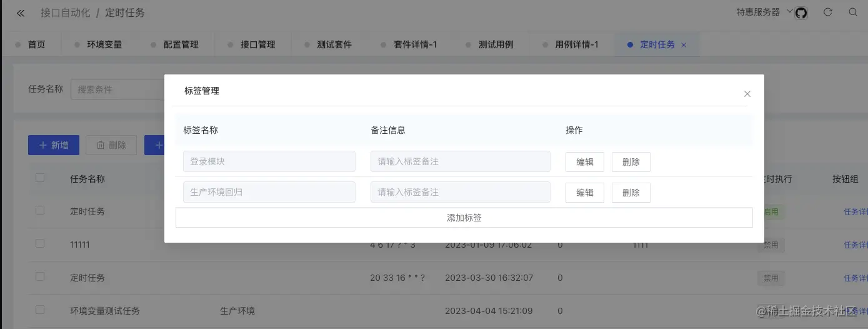Click the 20 33 16 * * ? cron expression
Screen dimensions: 868x329
coord(397,278)
